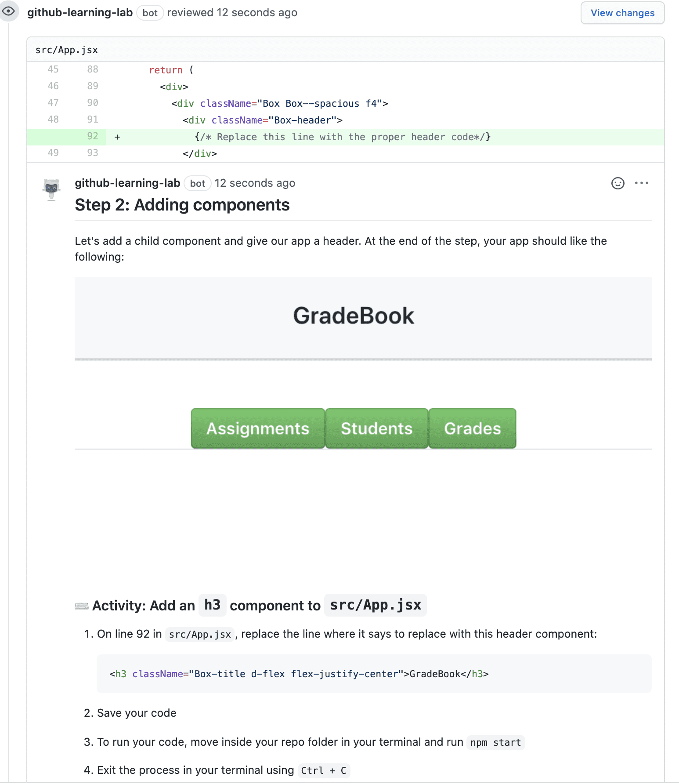679x784 pixels.
Task: Click the plus marker on added line 92
Action: coord(117,137)
